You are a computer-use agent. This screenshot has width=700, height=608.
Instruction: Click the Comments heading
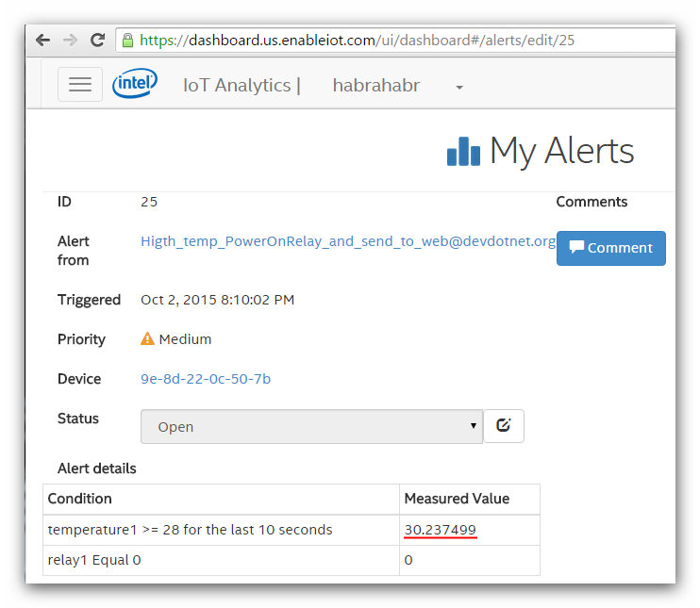592,202
